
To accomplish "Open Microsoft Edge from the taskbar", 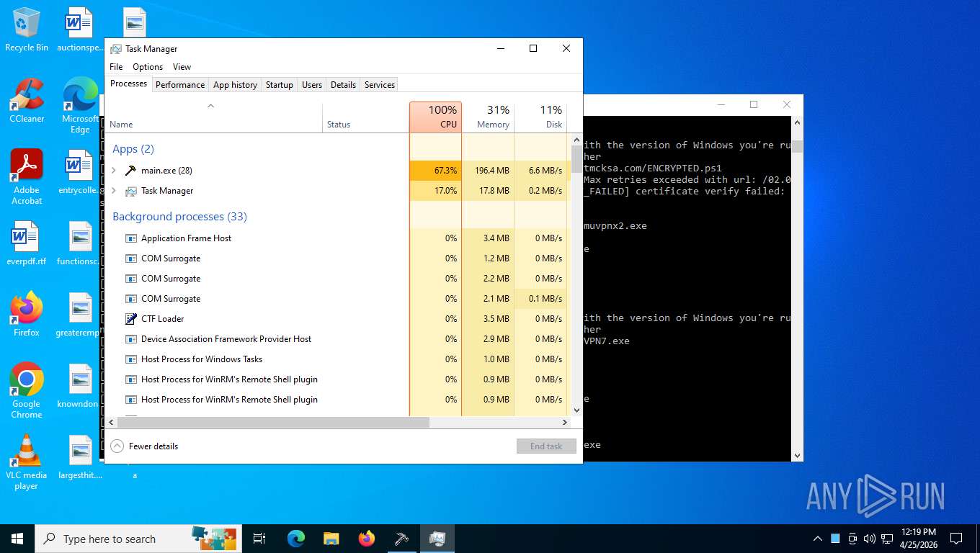I will coord(295,539).
